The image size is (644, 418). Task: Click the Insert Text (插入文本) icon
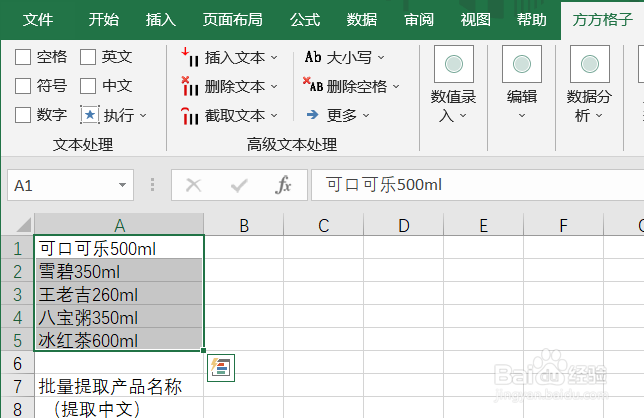coord(190,57)
